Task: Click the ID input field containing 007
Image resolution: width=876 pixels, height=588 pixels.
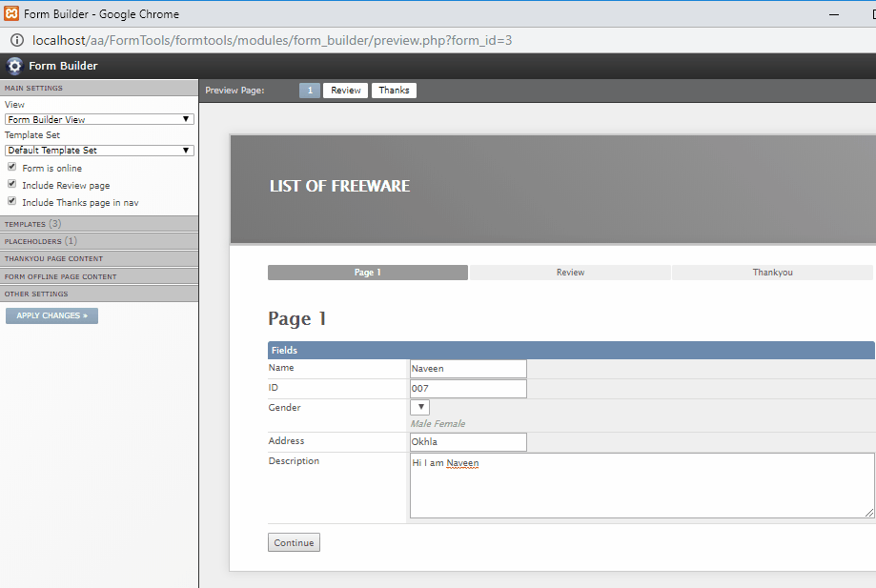Action: pyautogui.click(x=468, y=389)
